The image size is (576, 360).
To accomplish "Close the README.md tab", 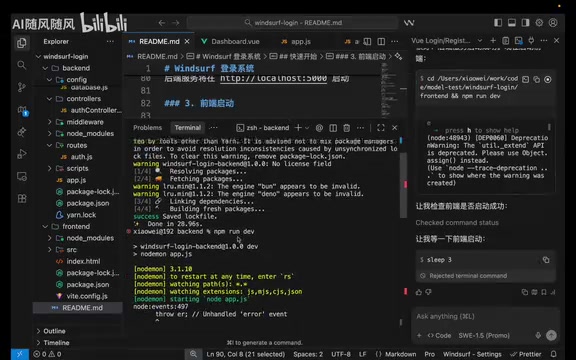I will point(187,42).
